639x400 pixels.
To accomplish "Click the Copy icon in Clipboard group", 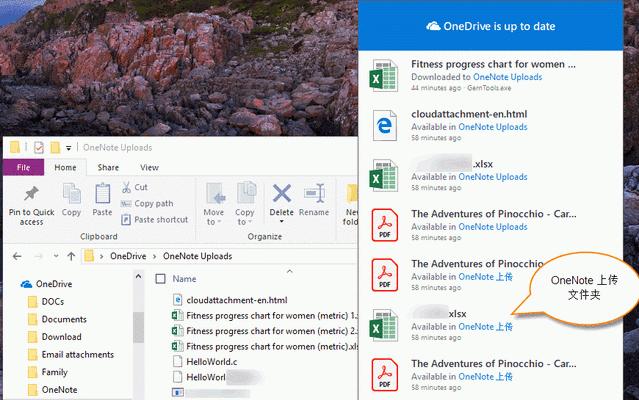I will click(71, 193).
